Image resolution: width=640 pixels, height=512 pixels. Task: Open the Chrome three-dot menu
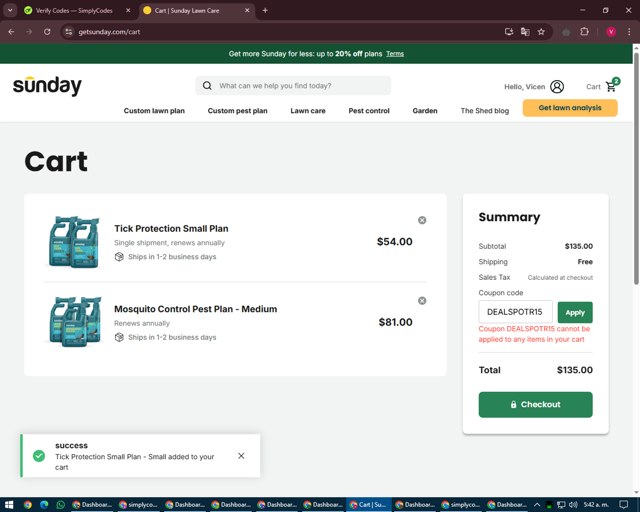(x=629, y=32)
